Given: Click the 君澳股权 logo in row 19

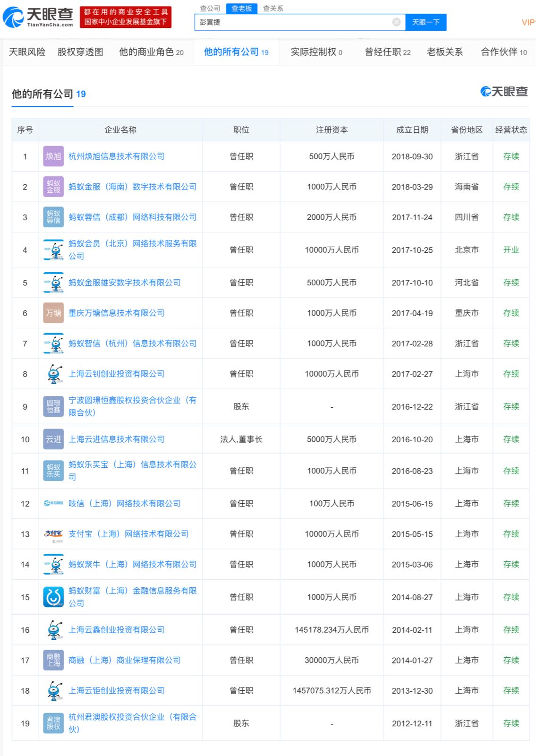Looking at the screenshot, I should pyautogui.click(x=53, y=723).
